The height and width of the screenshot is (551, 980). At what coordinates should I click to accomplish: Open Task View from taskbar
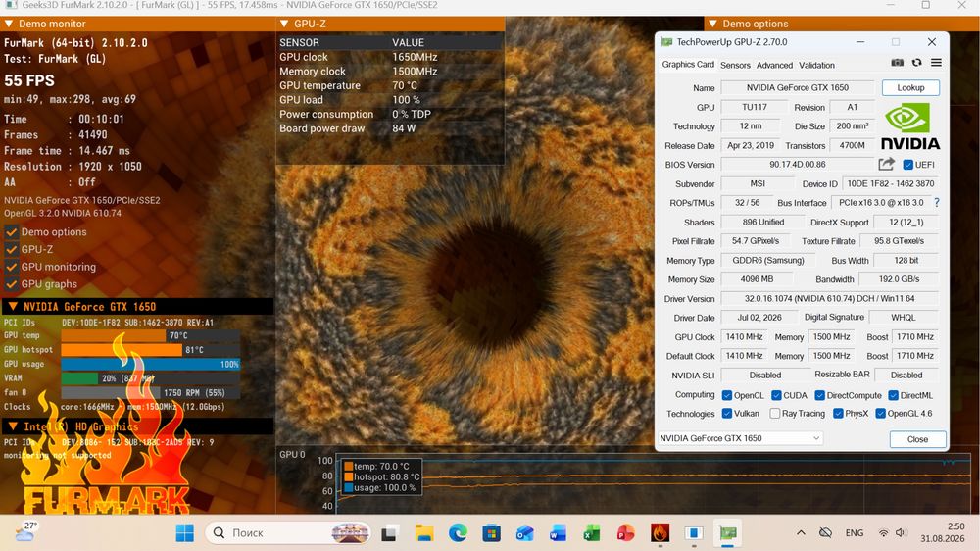pos(390,533)
